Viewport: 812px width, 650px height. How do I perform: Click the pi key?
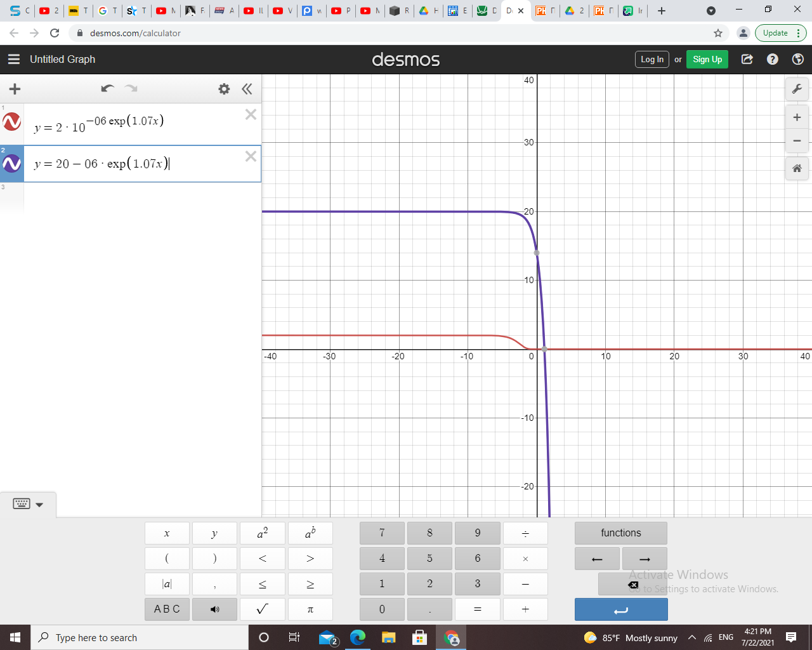pyautogui.click(x=310, y=609)
